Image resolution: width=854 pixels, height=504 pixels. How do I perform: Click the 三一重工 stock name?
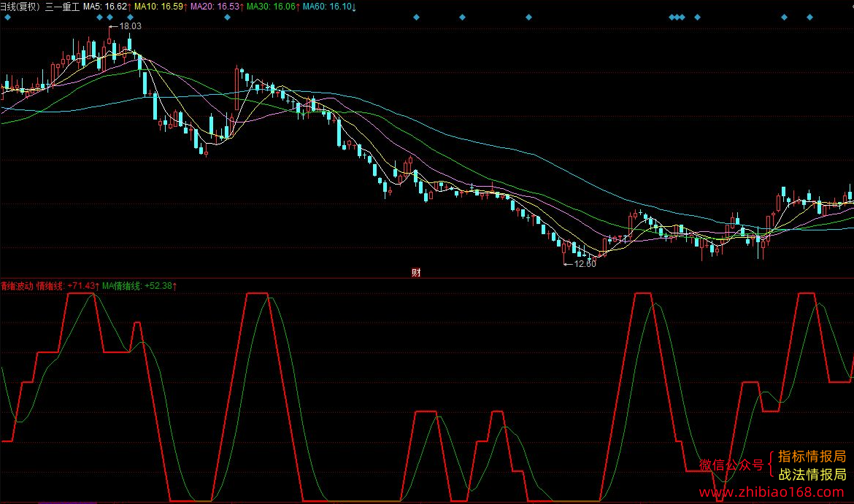click(62, 7)
